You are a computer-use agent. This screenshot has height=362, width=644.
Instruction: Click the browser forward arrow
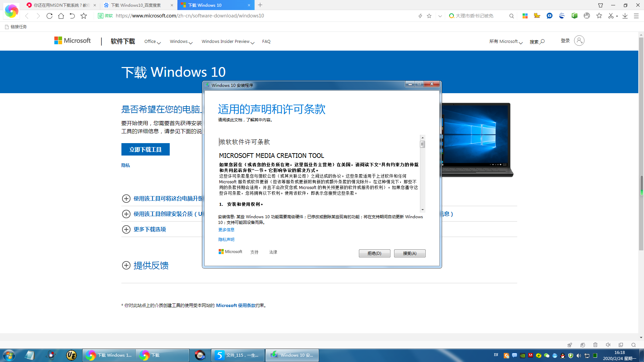[x=38, y=16]
